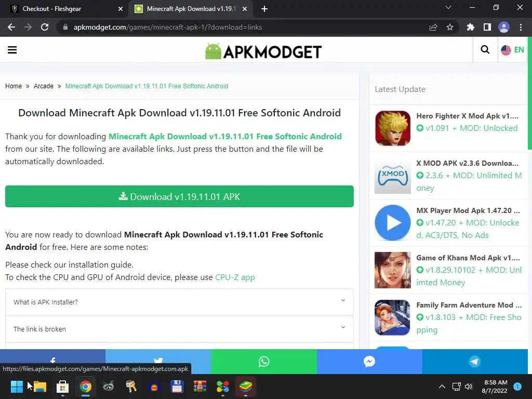532x399 pixels.
Task: Share via the Telegram bar button
Action: [x=475, y=362]
